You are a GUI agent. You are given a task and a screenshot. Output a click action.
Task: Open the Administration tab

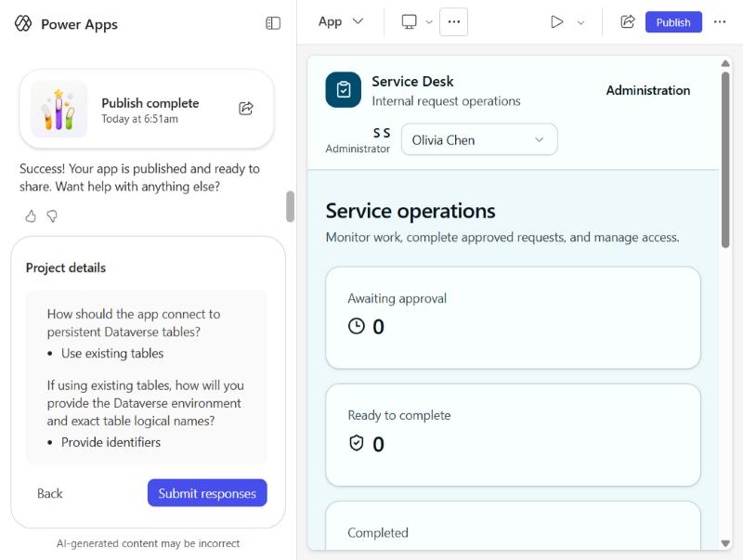pyautogui.click(x=647, y=90)
